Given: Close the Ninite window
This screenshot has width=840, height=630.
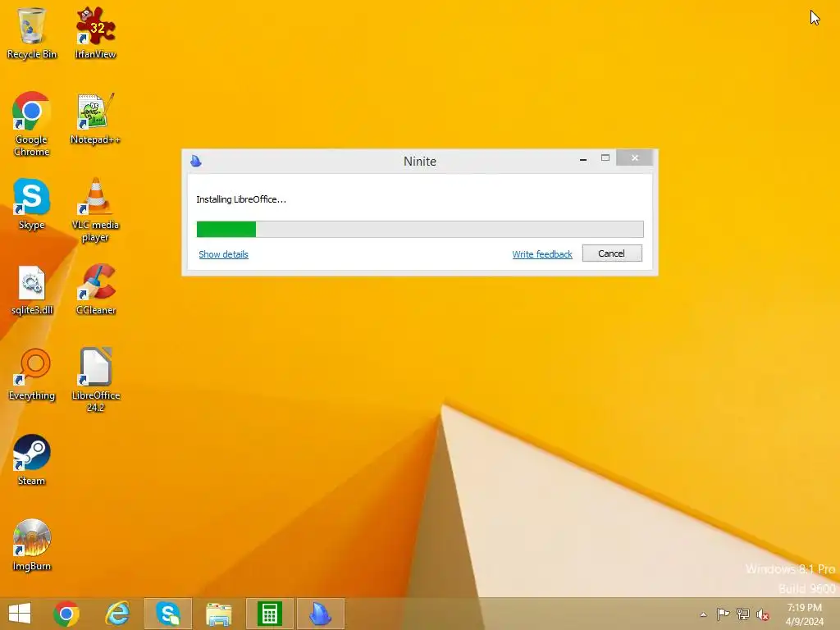Looking at the screenshot, I should [634, 157].
